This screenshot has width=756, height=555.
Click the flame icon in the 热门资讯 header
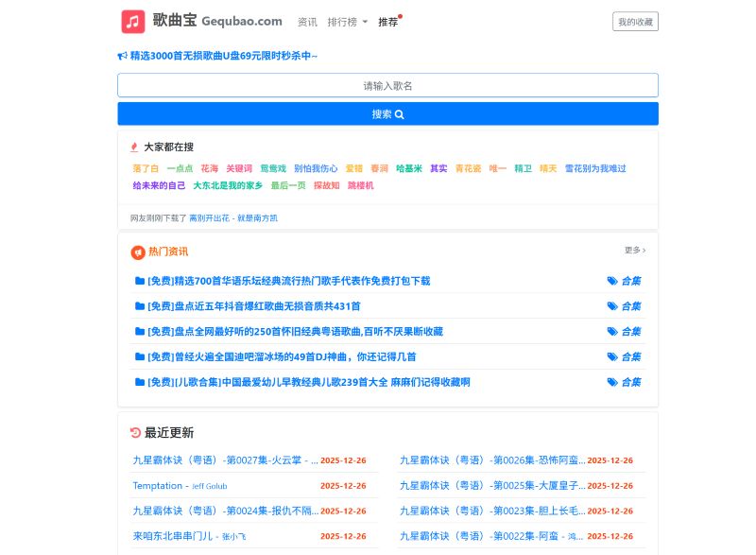tap(139, 251)
